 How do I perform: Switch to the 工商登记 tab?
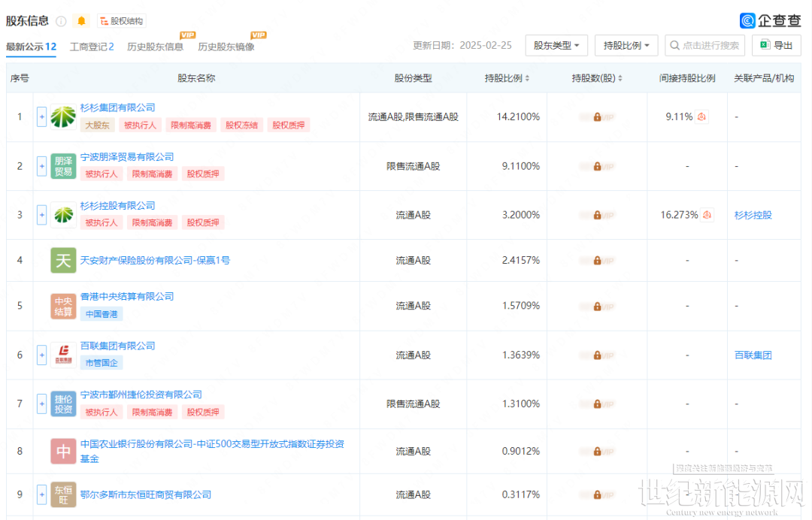[92, 47]
